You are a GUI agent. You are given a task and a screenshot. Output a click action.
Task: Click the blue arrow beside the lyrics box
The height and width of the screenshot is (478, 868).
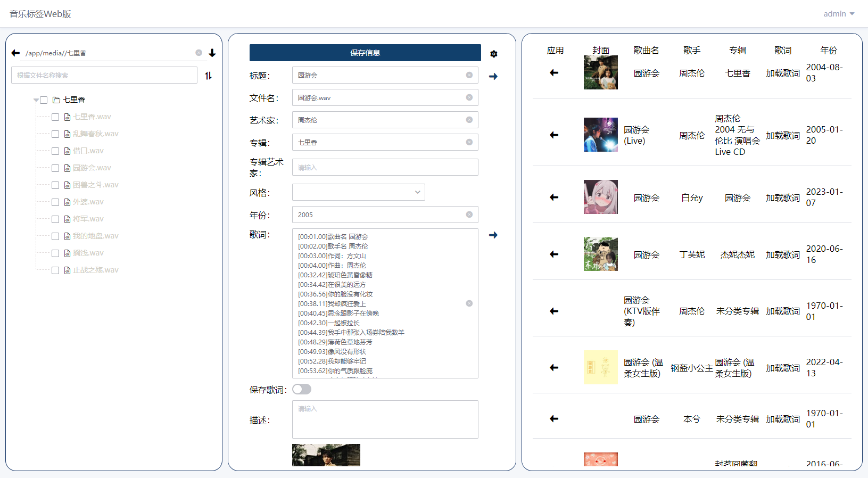(x=493, y=235)
